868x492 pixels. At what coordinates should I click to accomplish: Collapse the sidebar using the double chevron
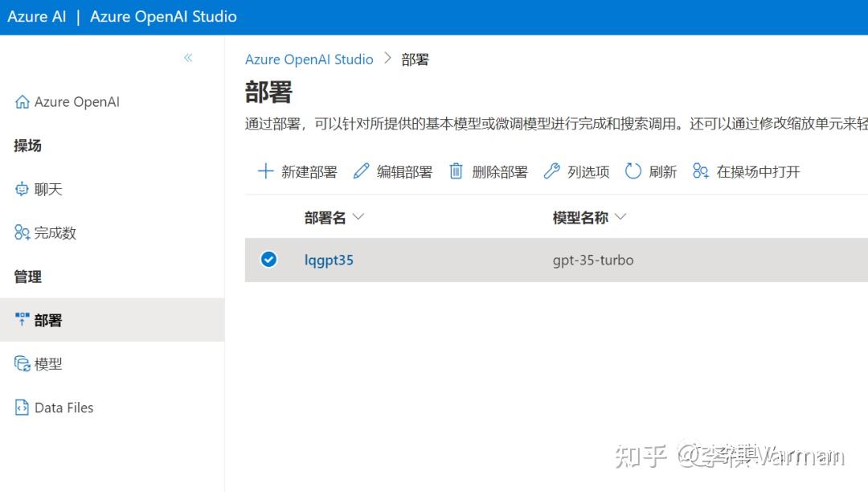[x=187, y=57]
